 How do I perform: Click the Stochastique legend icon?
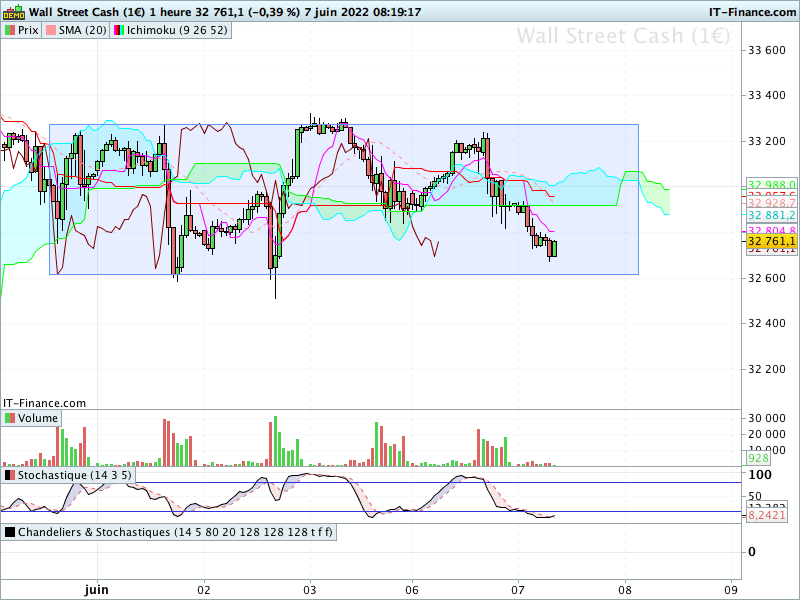pyautogui.click(x=10, y=475)
